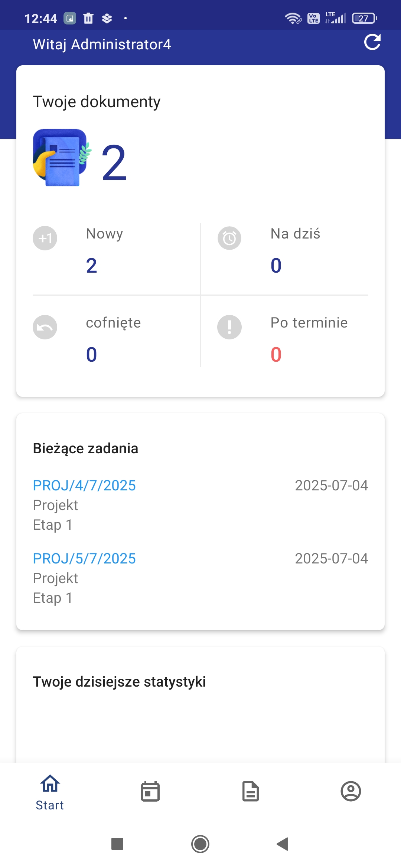
Task: Tap the documents illustration image
Action: tap(61, 158)
